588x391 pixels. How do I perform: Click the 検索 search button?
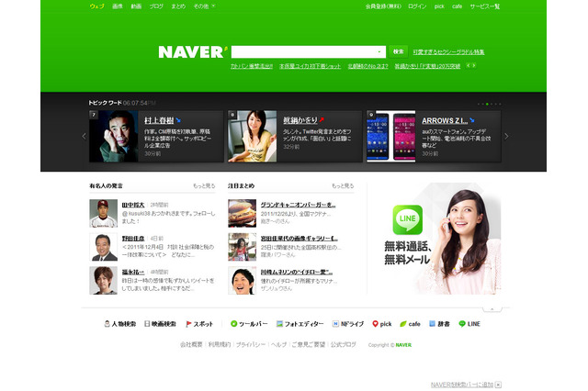(x=398, y=51)
